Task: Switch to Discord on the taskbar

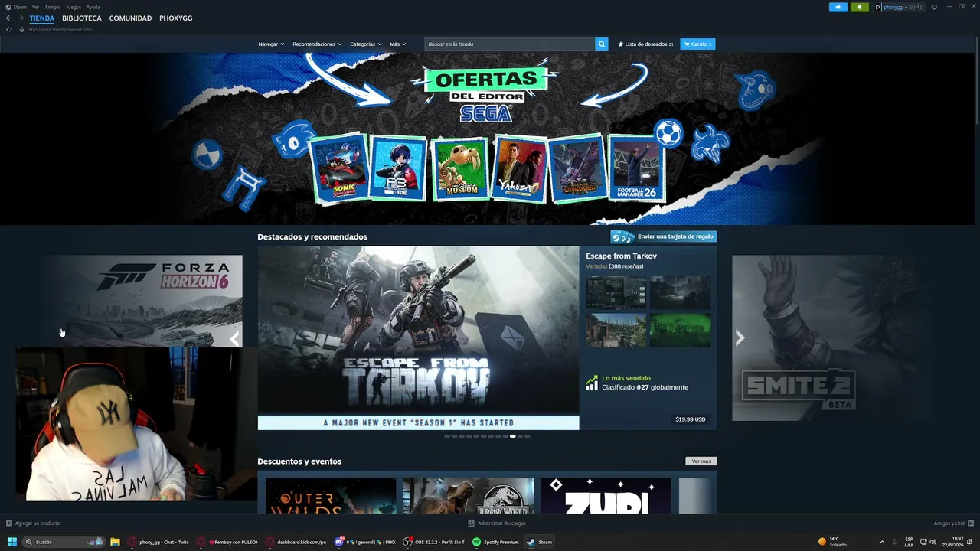Action: [365, 542]
